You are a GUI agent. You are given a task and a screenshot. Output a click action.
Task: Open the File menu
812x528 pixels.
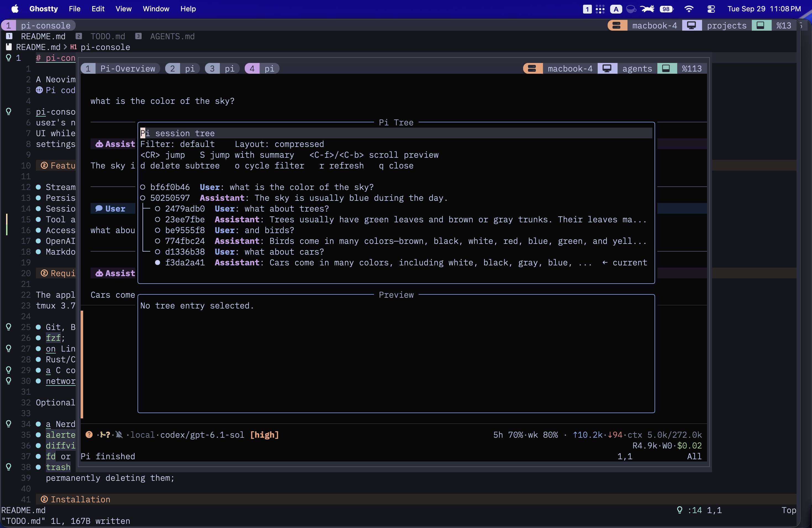click(74, 9)
